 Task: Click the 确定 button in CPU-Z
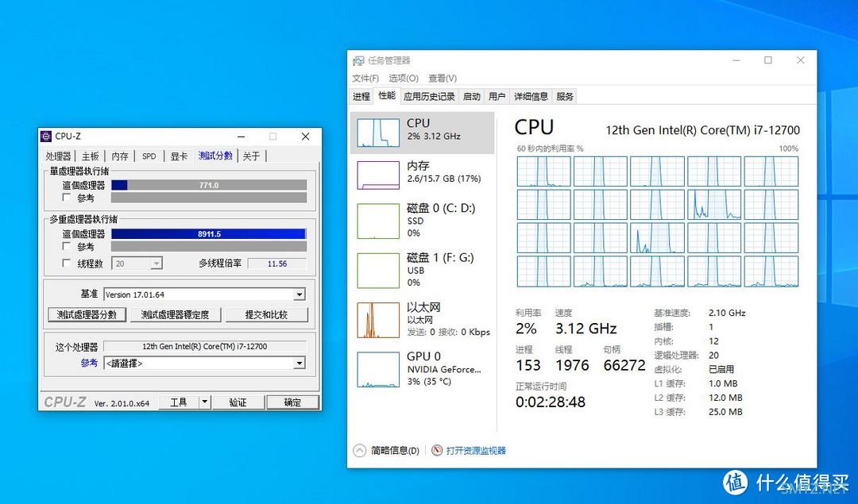[292, 402]
